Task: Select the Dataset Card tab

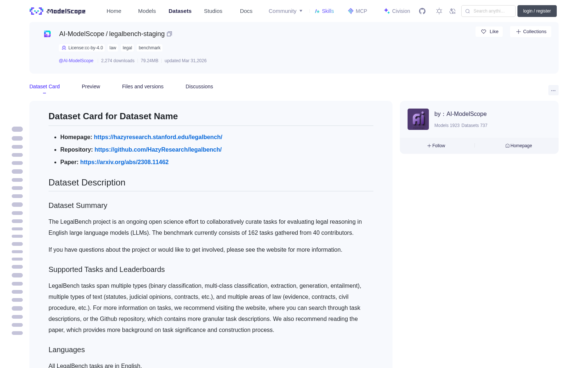Action: point(44,86)
